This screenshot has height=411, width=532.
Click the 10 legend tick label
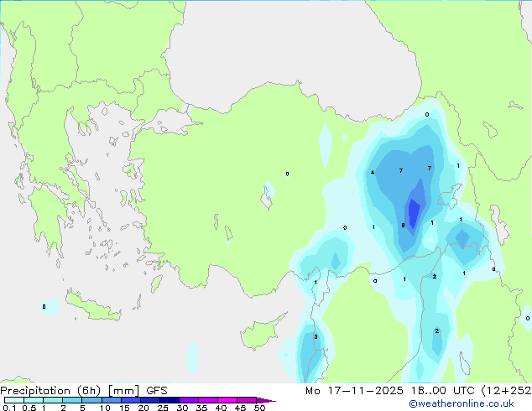105,408
